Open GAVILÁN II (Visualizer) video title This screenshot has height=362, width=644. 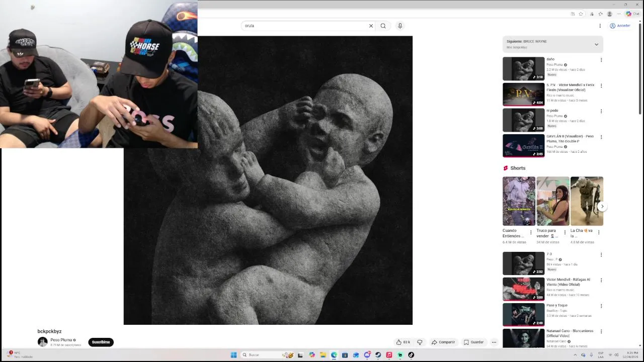(x=570, y=139)
